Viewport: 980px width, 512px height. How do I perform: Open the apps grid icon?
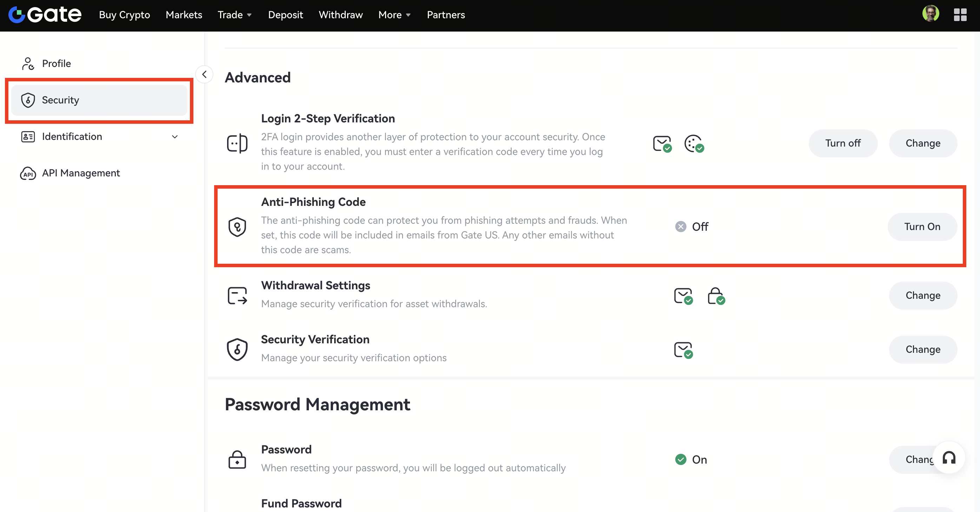(960, 15)
